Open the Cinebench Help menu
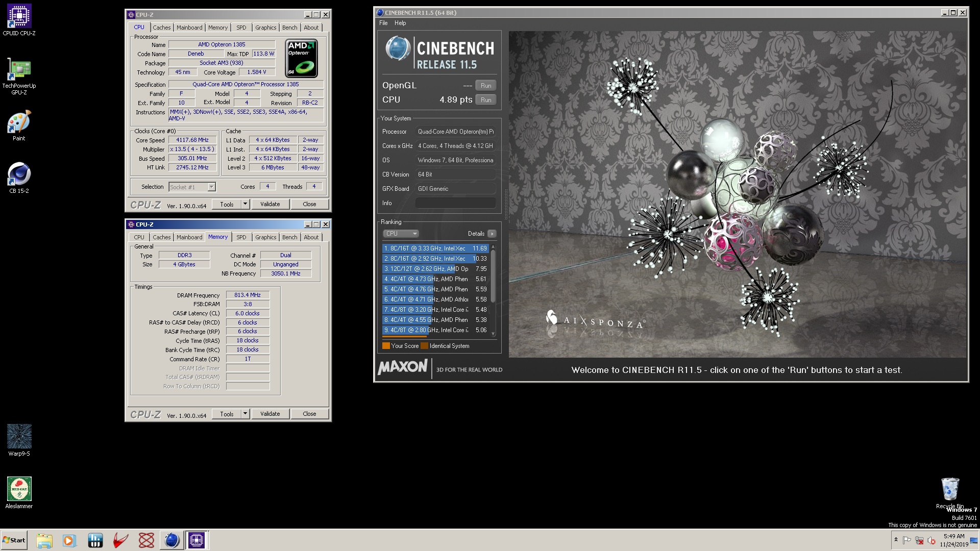The image size is (980, 551). (400, 23)
